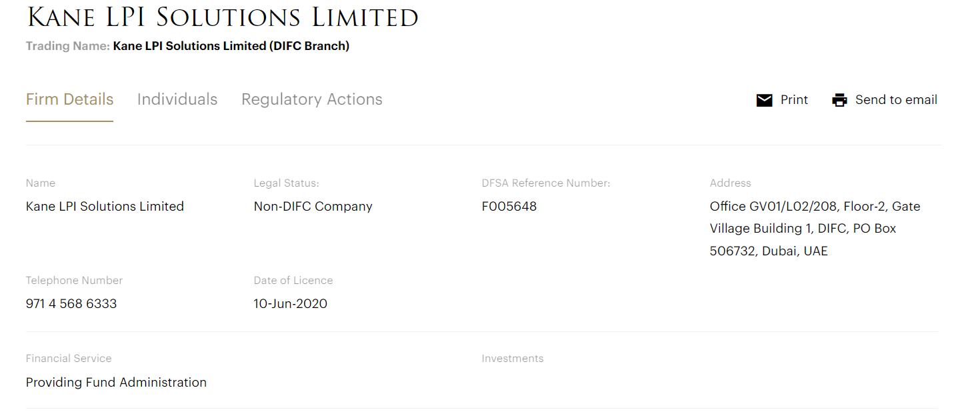Click the Non-DIFC Company legal status value
The width and height of the screenshot is (980, 412).
click(x=313, y=207)
